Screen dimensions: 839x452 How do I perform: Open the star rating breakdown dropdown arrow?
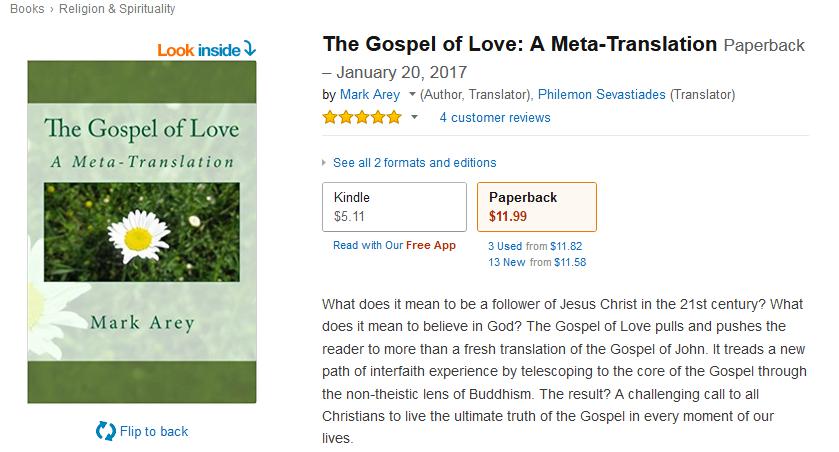414,118
